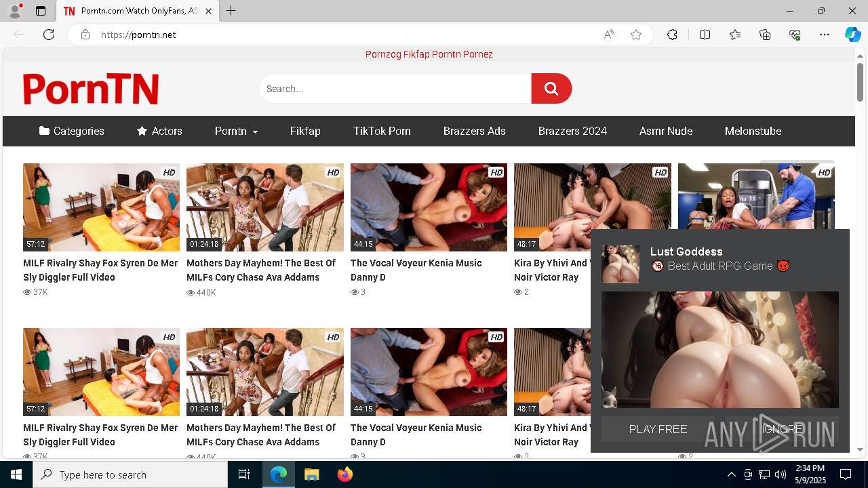This screenshot has height=488, width=868.
Task: Select Brazzers Ads navigation item
Action: tap(475, 131)
